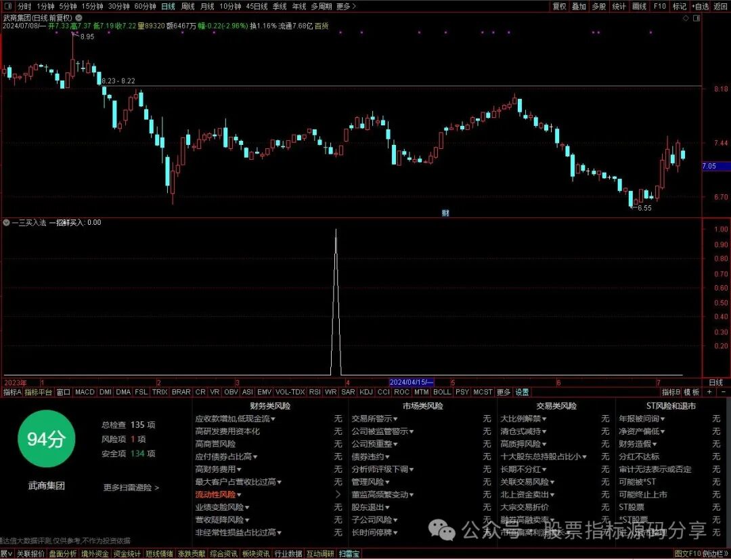The width and height of the screenshot is (731, 560).
Task: Click 统计 statistics button
Action: coord(619,6)
